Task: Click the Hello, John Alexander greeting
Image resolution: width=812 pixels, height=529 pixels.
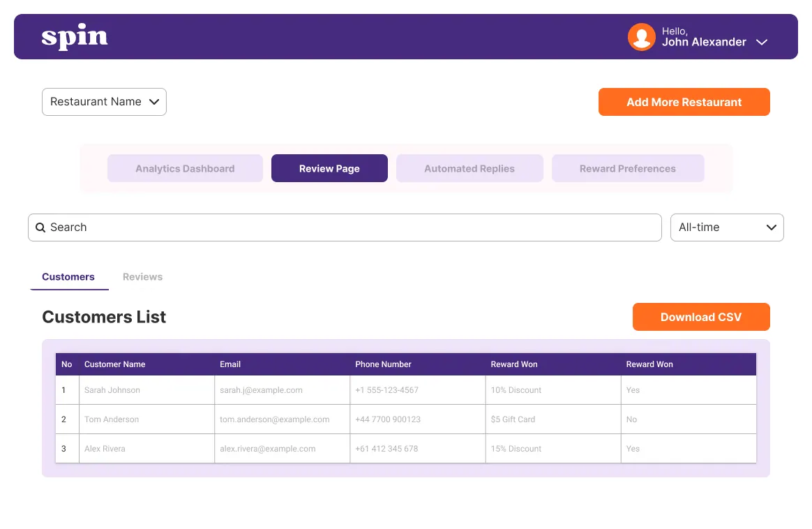Action: (x=704, y=37)
